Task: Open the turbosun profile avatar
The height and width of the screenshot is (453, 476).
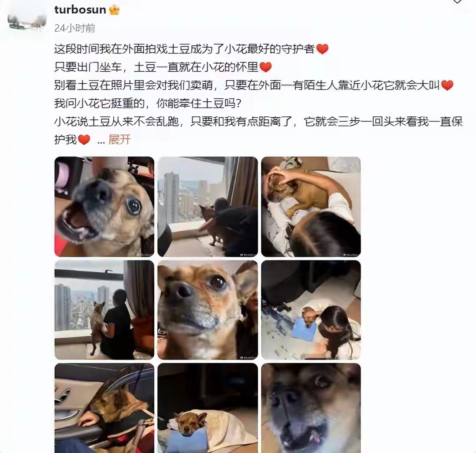Action: 27,20
